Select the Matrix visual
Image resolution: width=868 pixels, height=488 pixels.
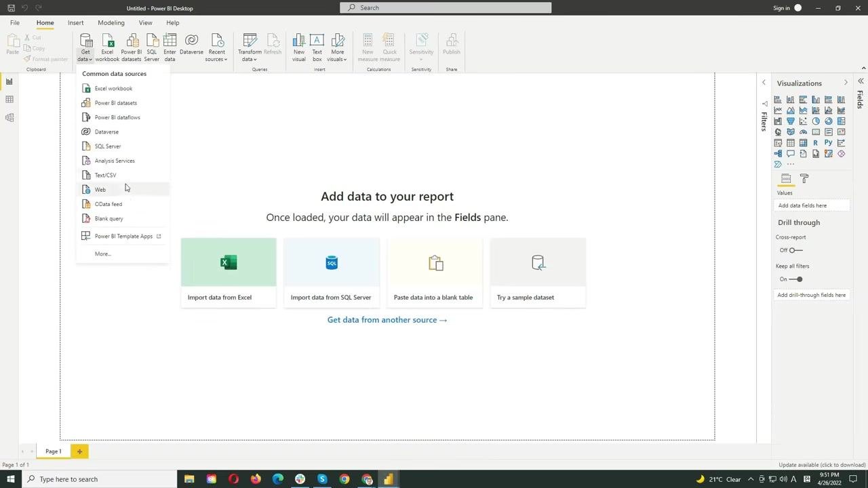(803, 142)
